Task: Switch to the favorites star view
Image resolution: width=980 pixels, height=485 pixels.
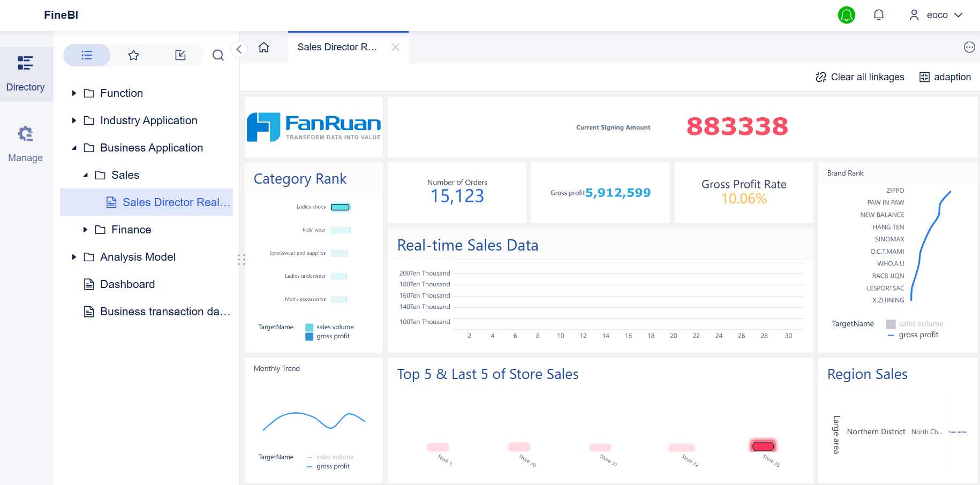Action: coord(133,55)
